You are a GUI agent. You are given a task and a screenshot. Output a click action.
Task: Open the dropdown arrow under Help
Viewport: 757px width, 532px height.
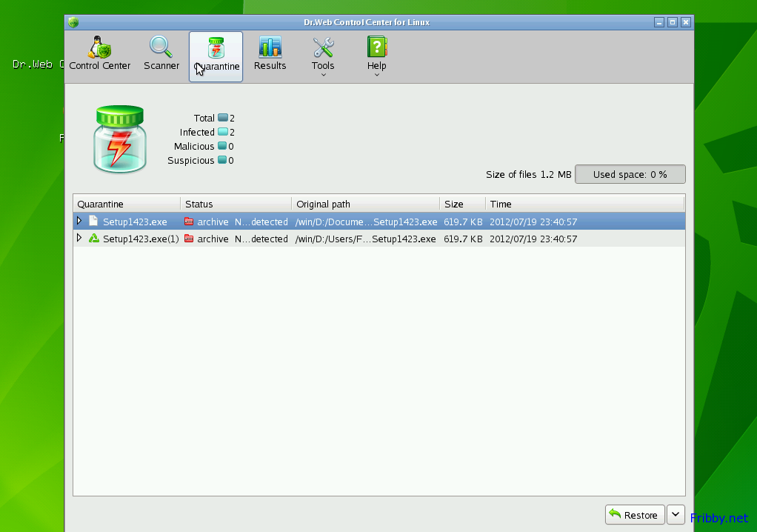[x=376, y=75]
